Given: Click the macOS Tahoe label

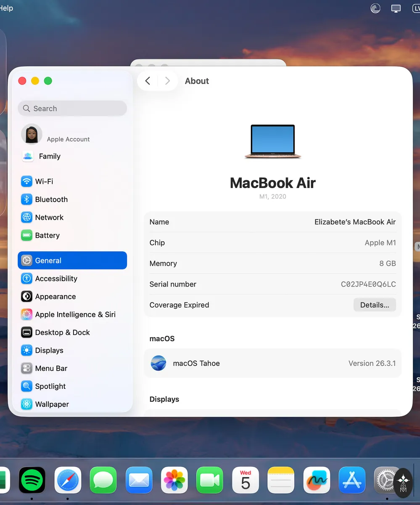Looking at the screenshot, I should click(196, 363).
